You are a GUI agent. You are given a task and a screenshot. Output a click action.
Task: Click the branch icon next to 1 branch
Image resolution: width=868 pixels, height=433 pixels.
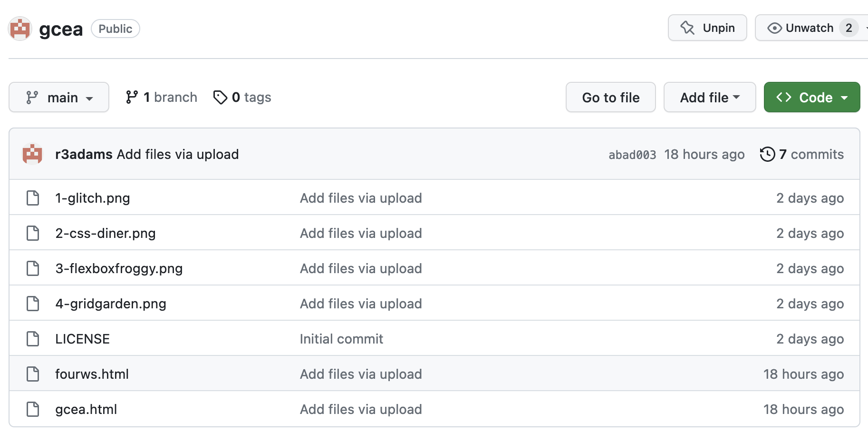pos(132,97)
